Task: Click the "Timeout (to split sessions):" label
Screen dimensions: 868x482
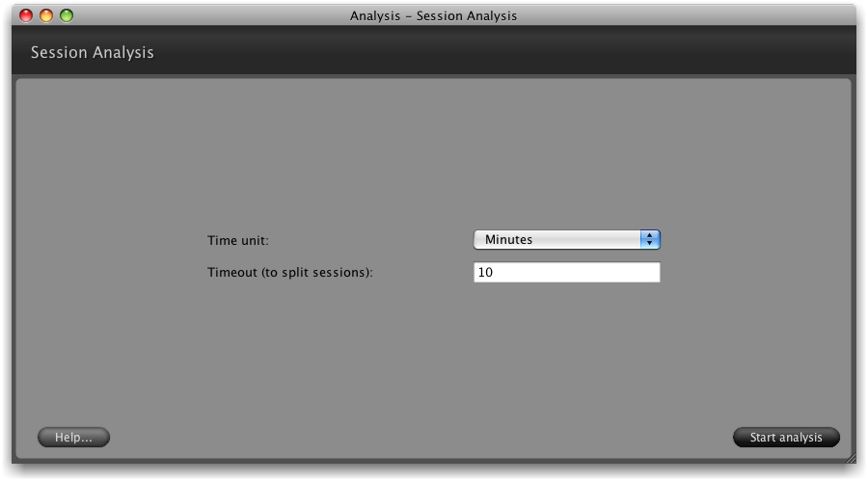Action: [x=290, y=273]
